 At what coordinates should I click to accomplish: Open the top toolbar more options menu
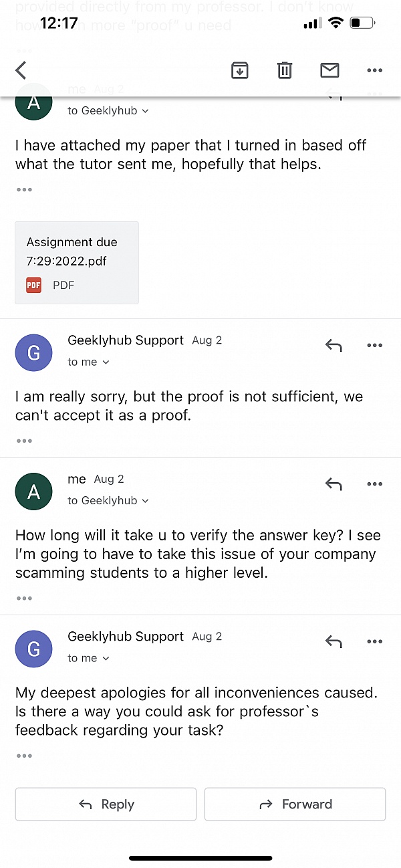374,70
